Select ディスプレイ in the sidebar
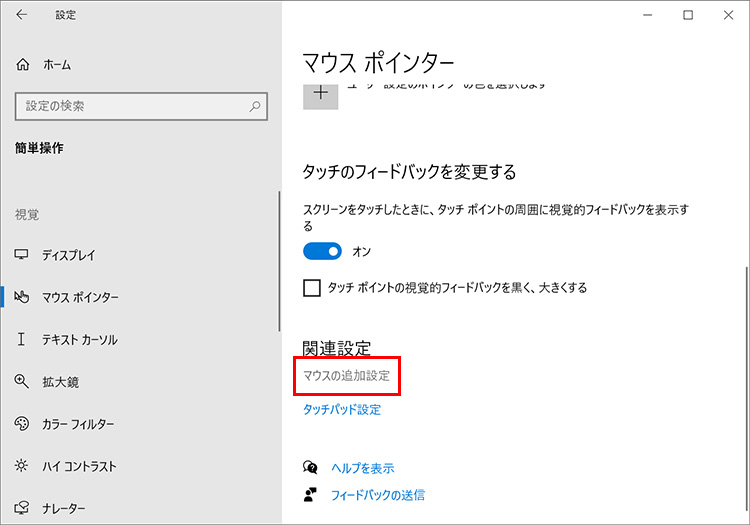This screenshot has width=750, height=525. pyautogui.click(x=68, y=255)
